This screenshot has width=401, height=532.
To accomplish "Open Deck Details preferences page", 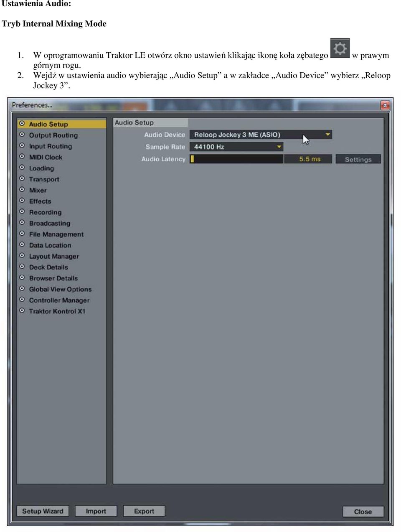I will point(48,267).
